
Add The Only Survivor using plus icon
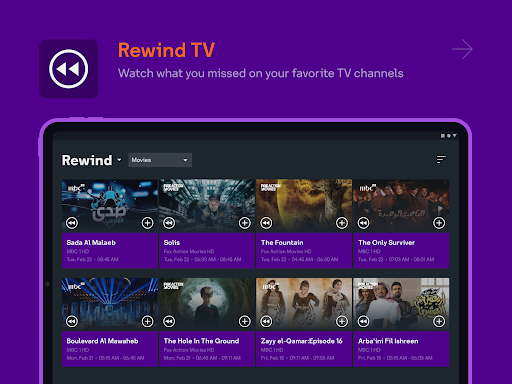(439, 223)
